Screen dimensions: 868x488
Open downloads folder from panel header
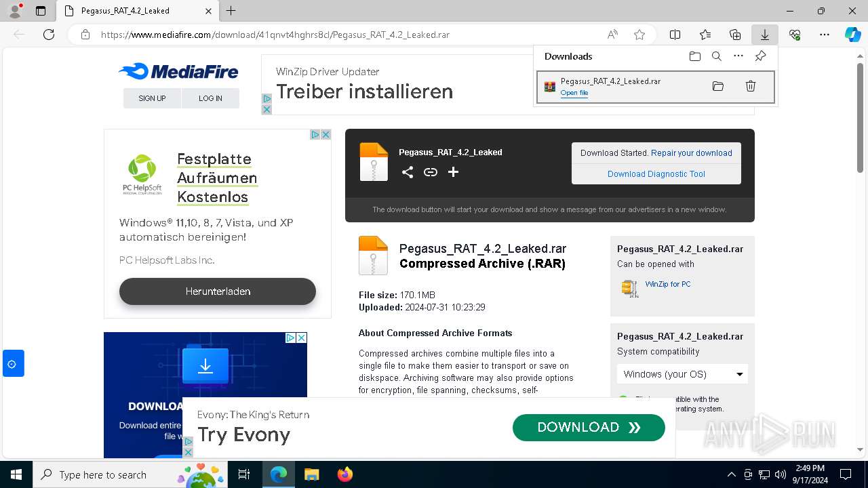click(x=694, y=56)
